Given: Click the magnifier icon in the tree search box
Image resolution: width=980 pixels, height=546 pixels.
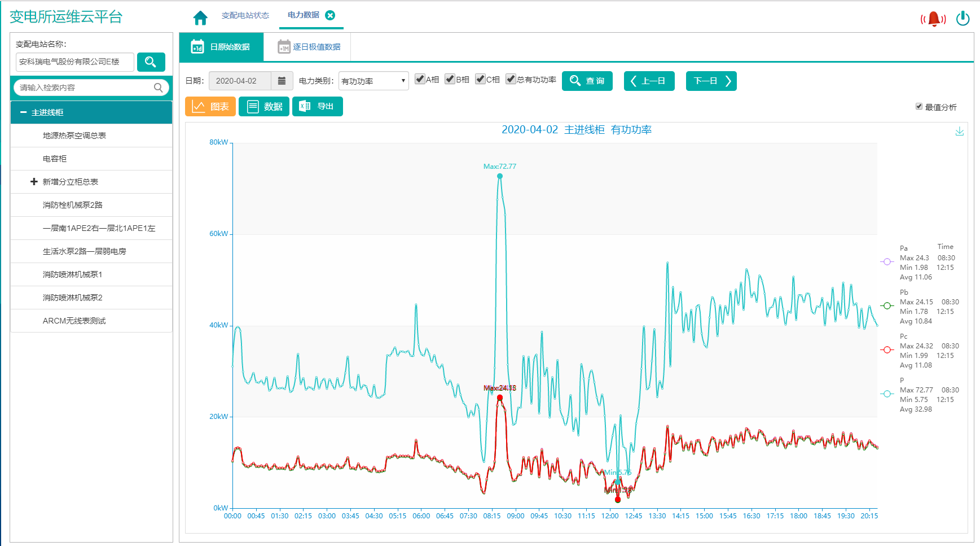Looking at the screenshot, I should pos(159,88).
